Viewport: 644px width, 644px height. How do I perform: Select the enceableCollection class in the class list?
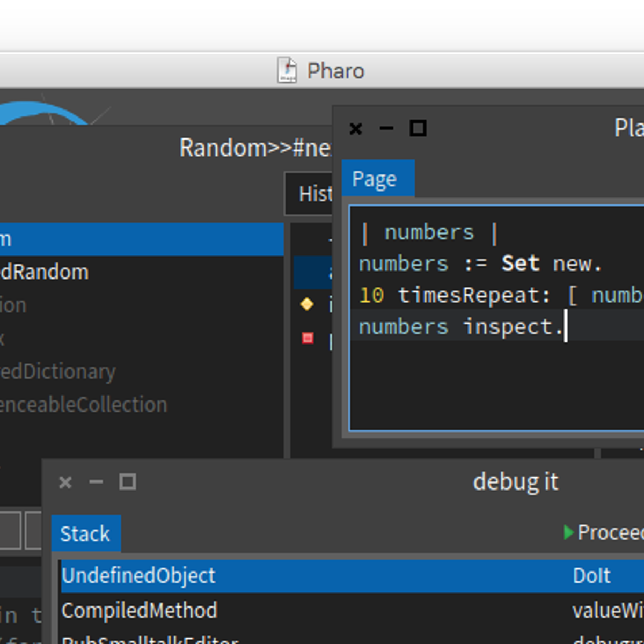click(x=83, y=405)
